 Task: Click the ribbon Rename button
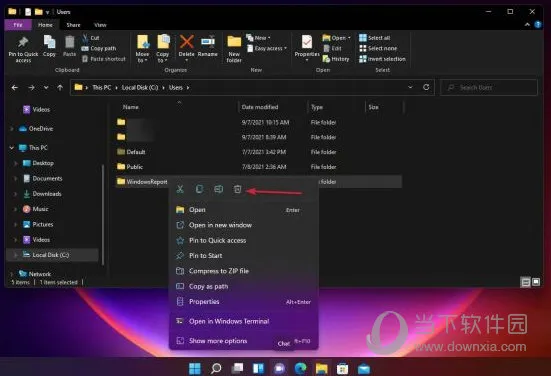(208, 46)
